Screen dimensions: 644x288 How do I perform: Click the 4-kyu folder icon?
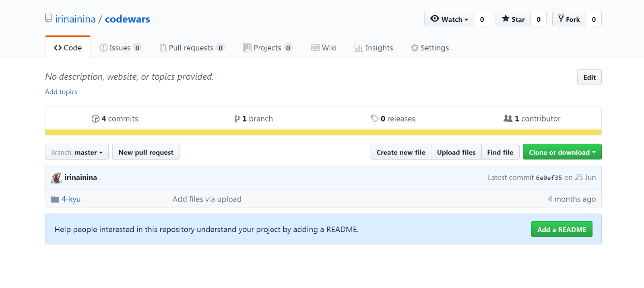pos(55,199)
